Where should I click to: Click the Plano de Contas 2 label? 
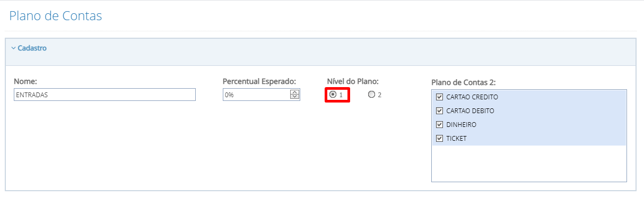point(463,82)
